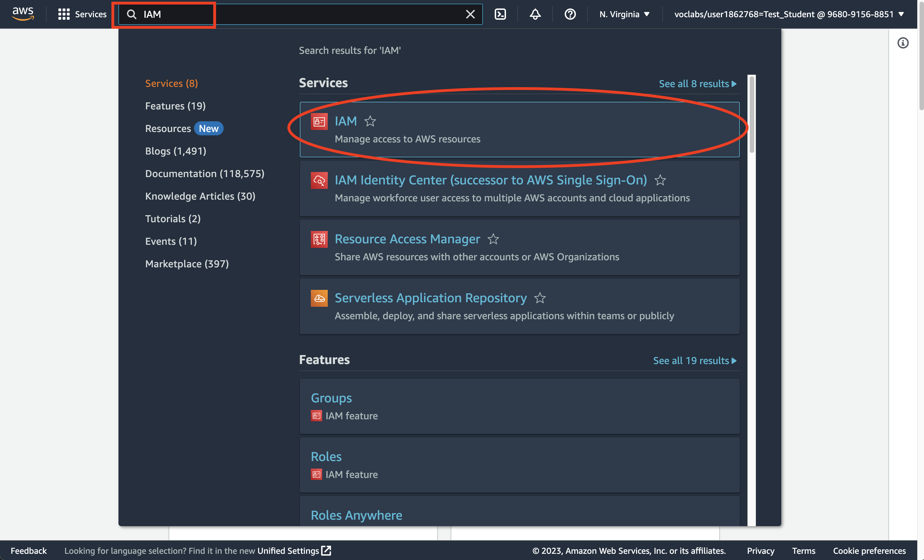Select Knowledge Articles (30) category
The image size is (924, 560).
tap(200, 196)
